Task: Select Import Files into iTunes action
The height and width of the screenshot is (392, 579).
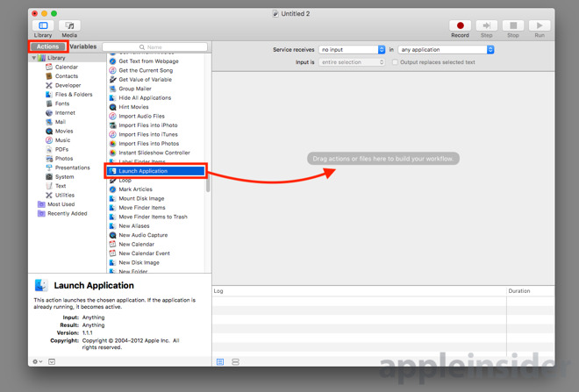Action: click(x=148, y=134)
